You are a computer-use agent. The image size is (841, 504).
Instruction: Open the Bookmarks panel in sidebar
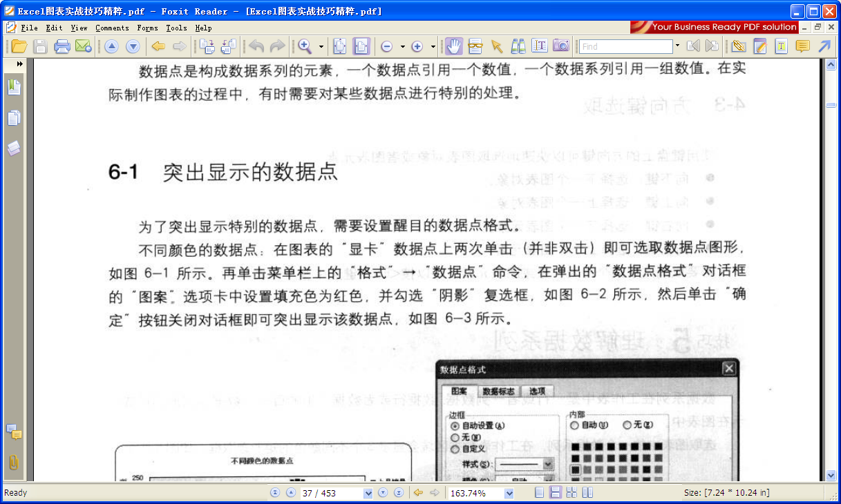[14, 87]
